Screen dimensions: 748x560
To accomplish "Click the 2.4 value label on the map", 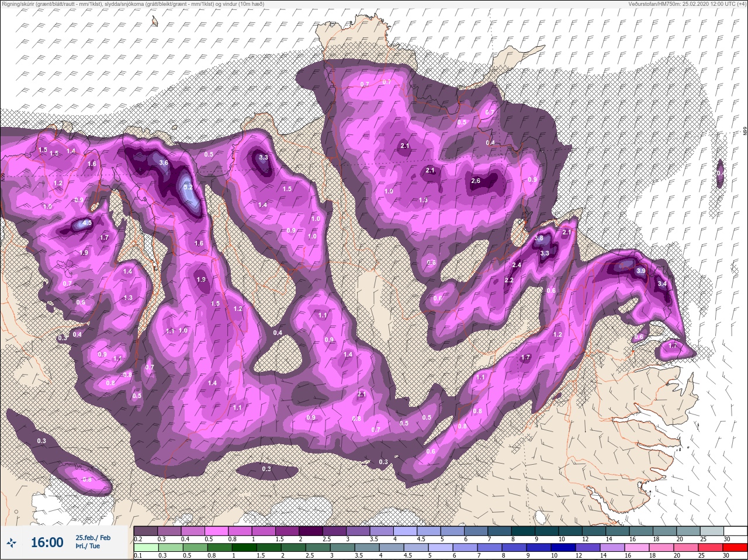I will click(x=517, y=265).
